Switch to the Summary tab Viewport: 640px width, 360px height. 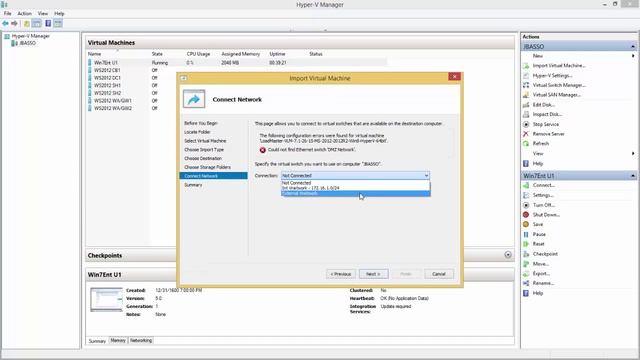click(97, 341)
